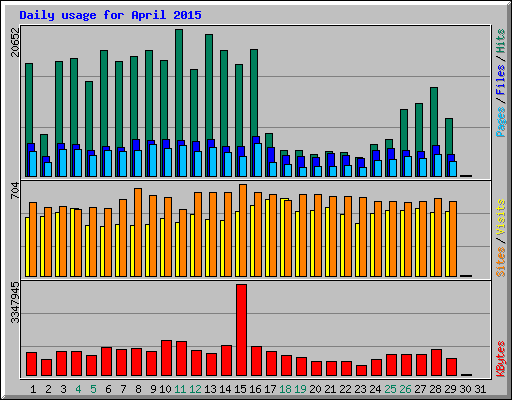Image resolution: width=512 pixels, height=400 pixels.
Task: Click day label 29 on the x-axis
Action: 451,389
